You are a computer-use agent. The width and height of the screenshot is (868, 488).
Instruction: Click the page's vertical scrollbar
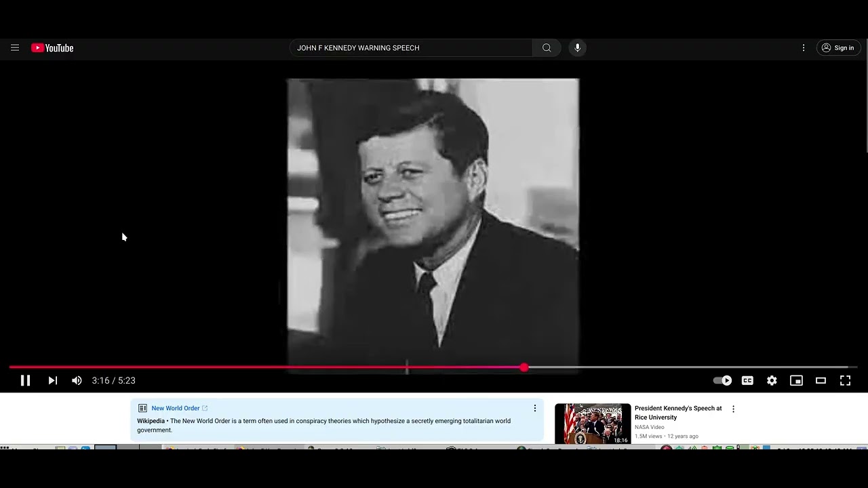tap(865, 95)
